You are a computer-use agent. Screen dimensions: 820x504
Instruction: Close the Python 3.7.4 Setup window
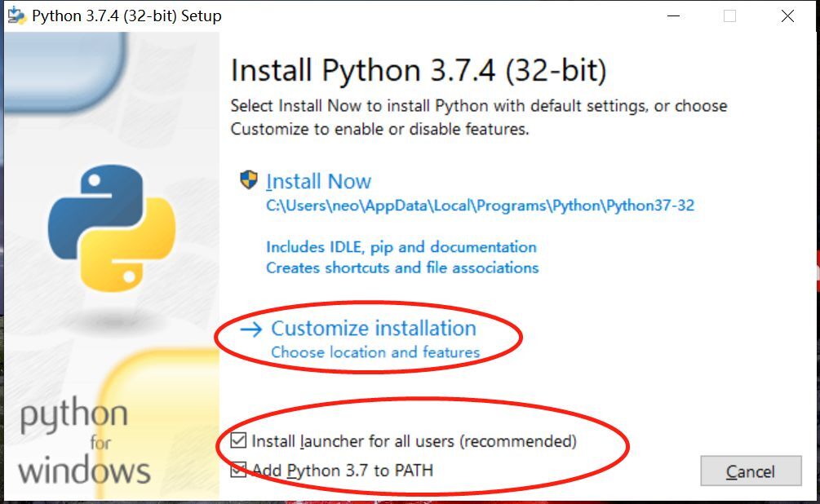(x=787, y=15)
